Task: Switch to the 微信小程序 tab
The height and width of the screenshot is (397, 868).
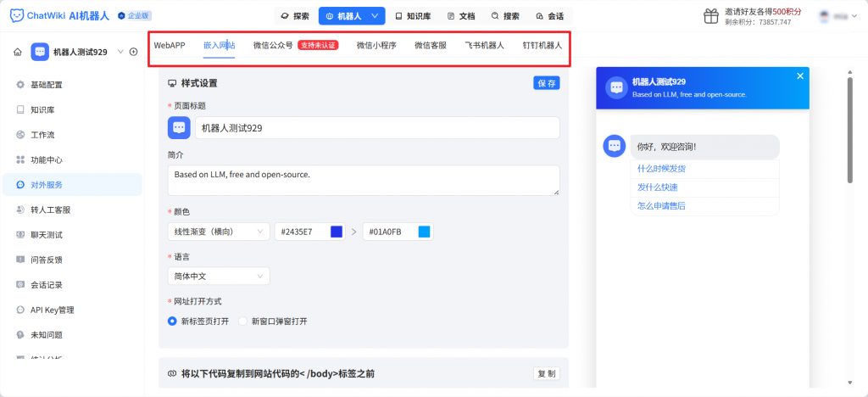Action: pos(376,46)
